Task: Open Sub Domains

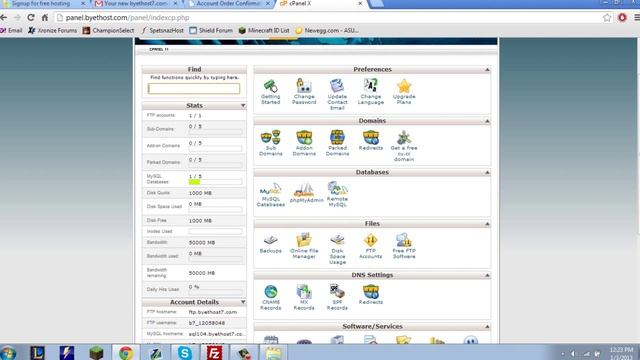Action: [271, 143]
